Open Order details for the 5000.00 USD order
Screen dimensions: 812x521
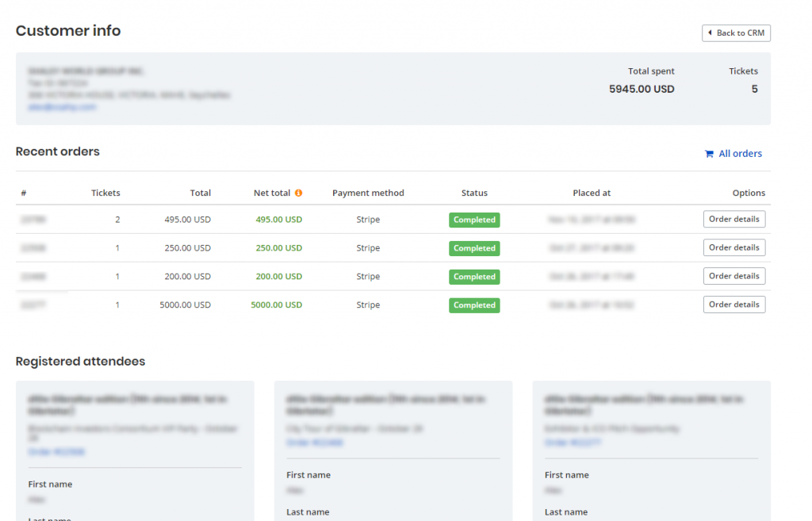(x=733, y=305)
